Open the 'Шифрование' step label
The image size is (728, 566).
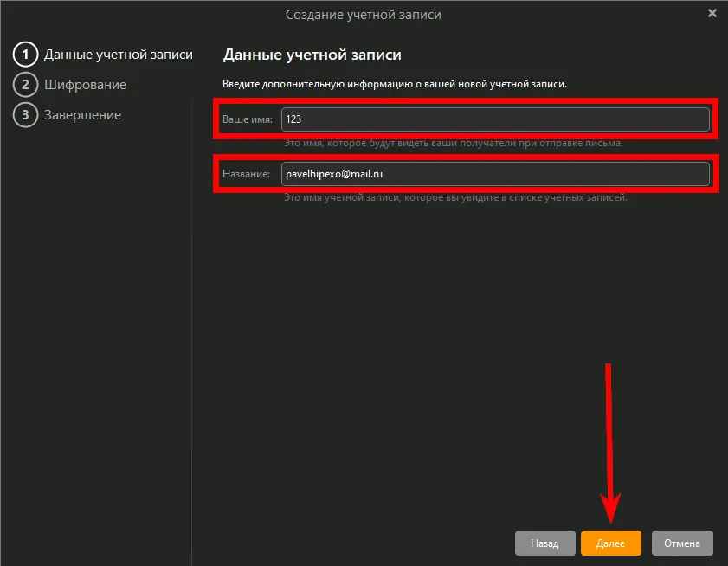[85, 85]
